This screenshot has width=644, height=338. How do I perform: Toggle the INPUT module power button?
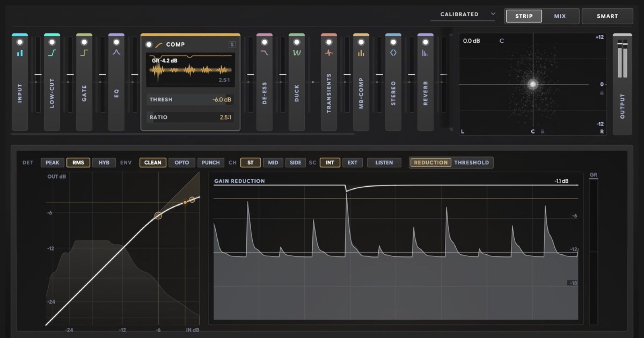click(20, 42)
